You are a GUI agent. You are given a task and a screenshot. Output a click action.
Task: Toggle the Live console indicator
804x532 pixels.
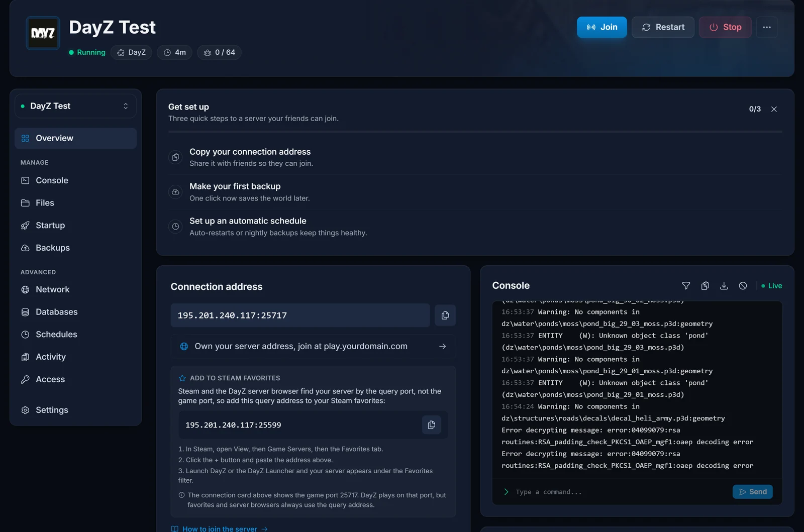click(x=771, y=286)
